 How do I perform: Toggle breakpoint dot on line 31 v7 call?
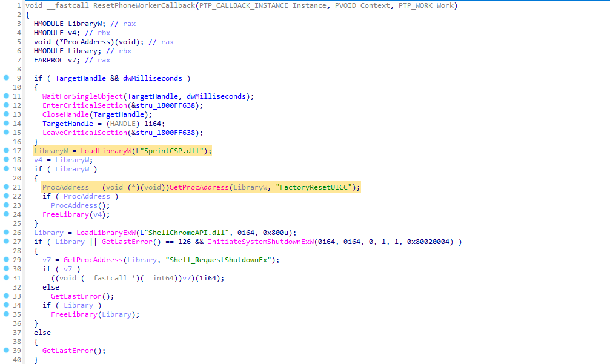click(6, 277)
